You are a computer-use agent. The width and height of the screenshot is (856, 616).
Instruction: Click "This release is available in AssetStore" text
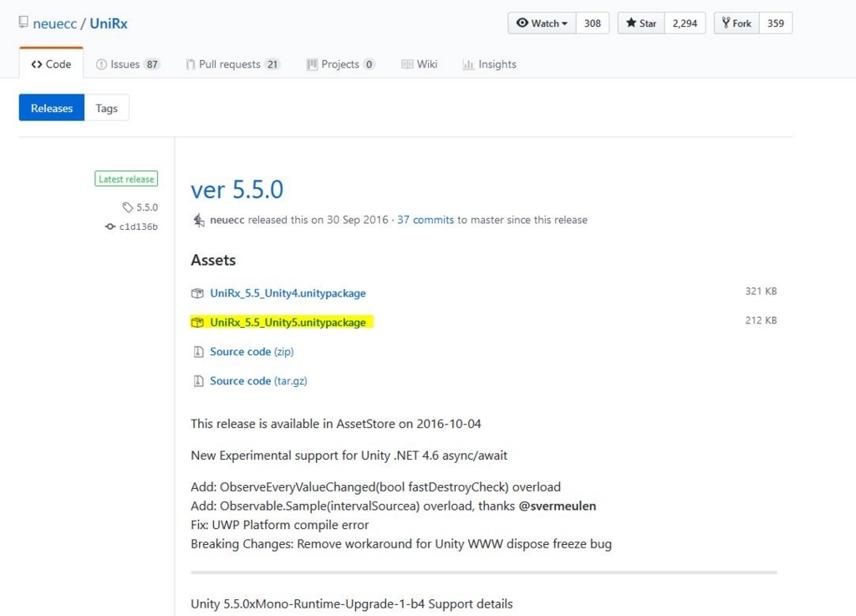(x=336, y=424)
